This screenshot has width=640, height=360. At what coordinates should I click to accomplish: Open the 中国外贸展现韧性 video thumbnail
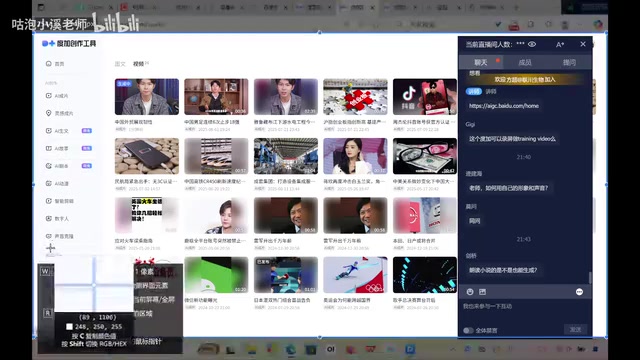(x=147, y=97)
